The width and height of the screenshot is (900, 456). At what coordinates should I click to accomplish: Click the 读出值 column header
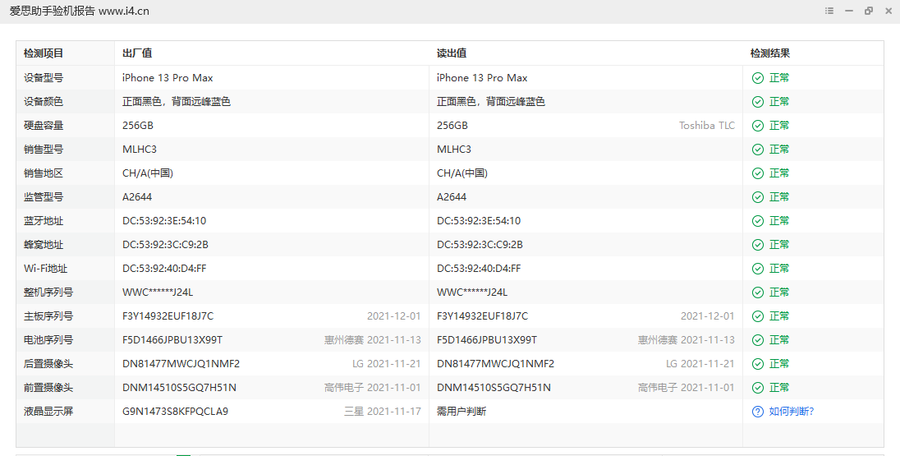click(x=452, y=53)
